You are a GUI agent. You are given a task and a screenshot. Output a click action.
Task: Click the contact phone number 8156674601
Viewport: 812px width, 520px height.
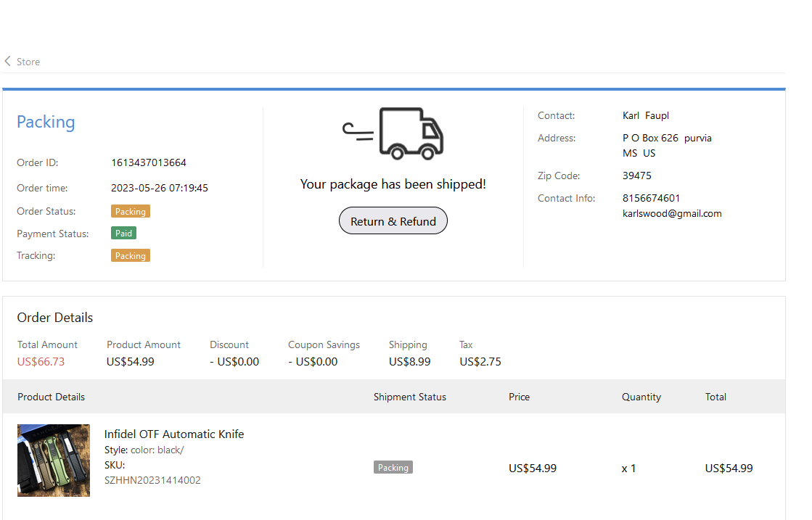coord(651,198)
